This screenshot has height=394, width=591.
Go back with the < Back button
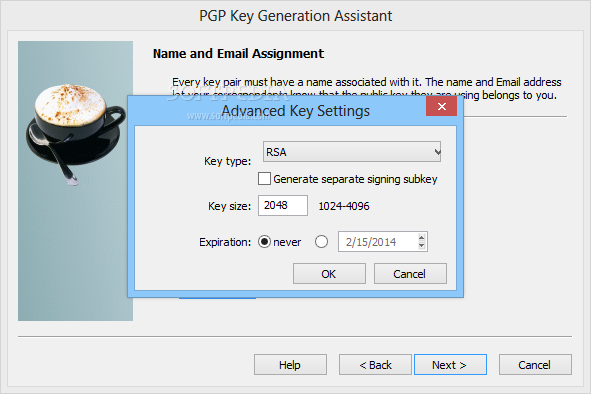tap(375, 365)
